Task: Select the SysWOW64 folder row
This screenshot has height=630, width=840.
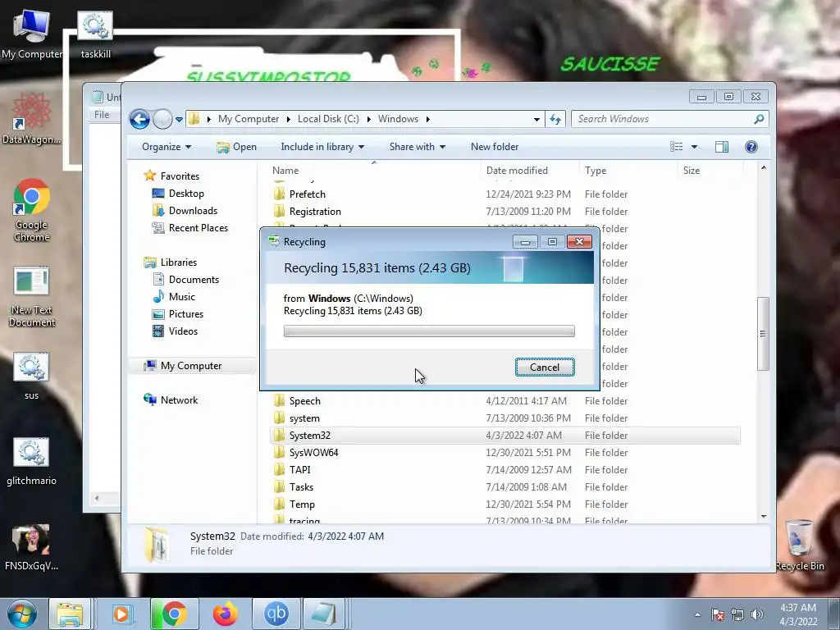Action: click(505, 453)
